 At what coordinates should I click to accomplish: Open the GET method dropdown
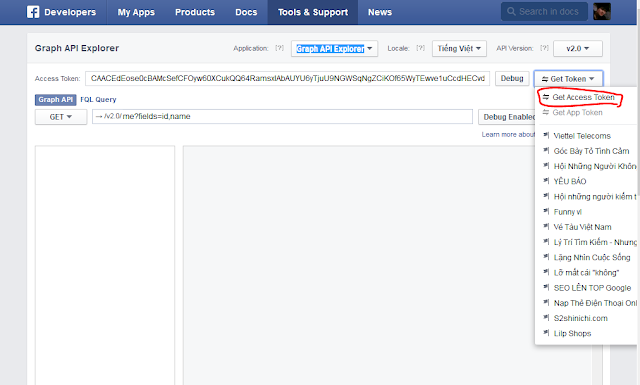[61, 117]
